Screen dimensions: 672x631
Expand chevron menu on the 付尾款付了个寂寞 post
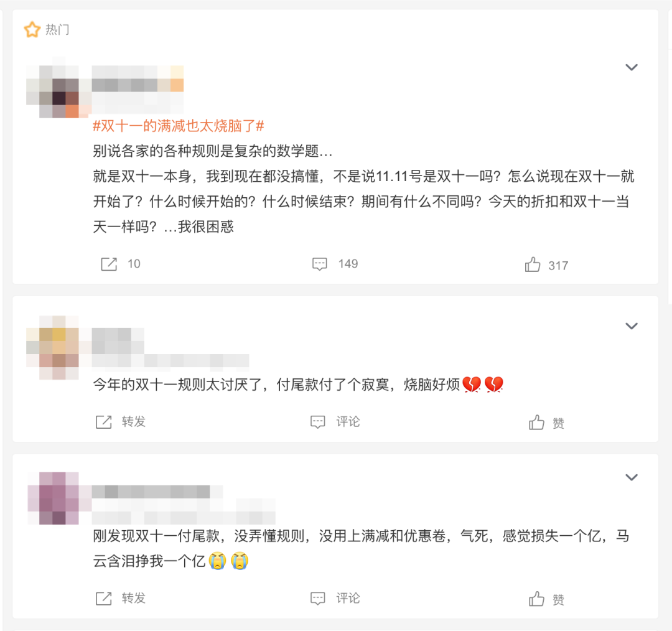[x=632, y=326]
